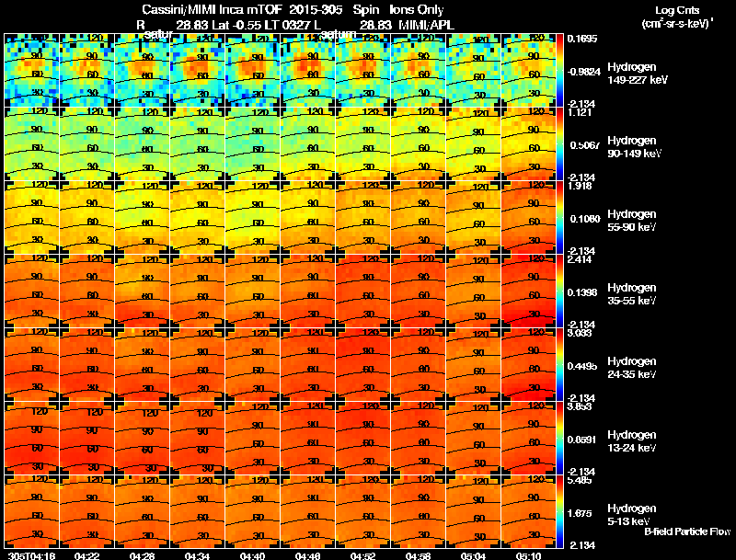Click the 04:22 time axis label
Image resolution: width=736 pixels, height=560 pixels.
[x=86, y=555]
